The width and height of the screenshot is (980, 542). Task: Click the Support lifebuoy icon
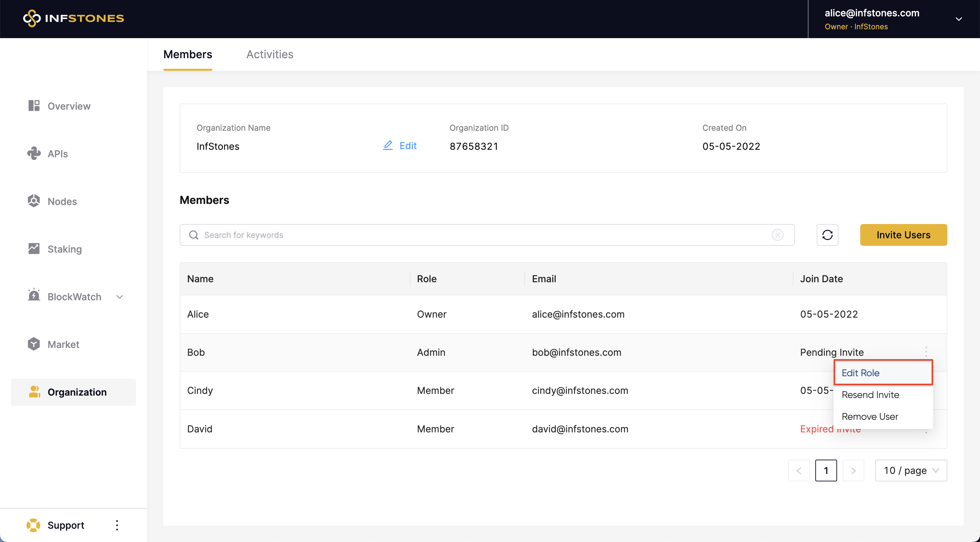tap(33, 525)
